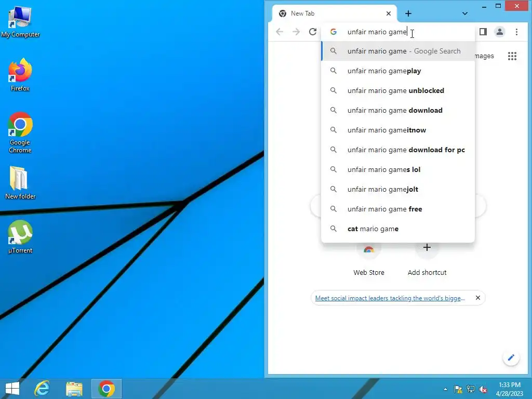Go forward in Chrome
532x399 pixels.
click(296, 32)
